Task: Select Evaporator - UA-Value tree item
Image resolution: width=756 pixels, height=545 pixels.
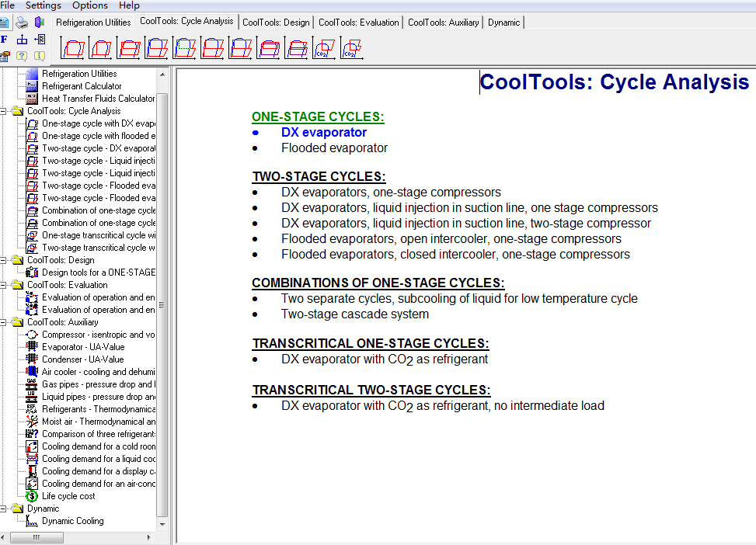Action: point(83,347)
